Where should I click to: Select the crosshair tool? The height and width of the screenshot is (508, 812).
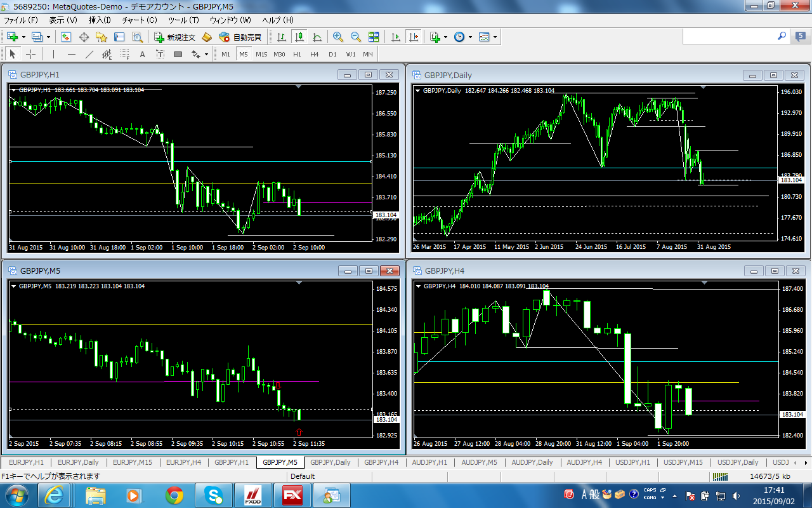point(30,55)
